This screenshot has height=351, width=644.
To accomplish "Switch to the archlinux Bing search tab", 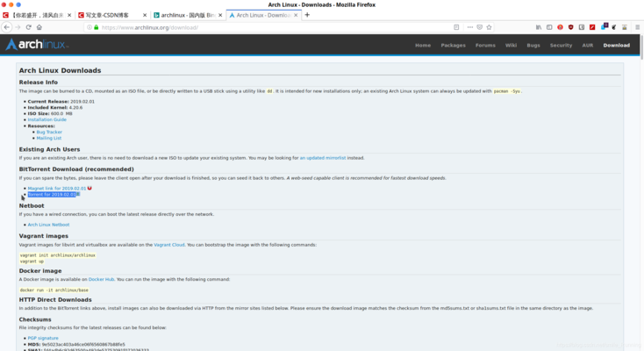I will [182, 15].
